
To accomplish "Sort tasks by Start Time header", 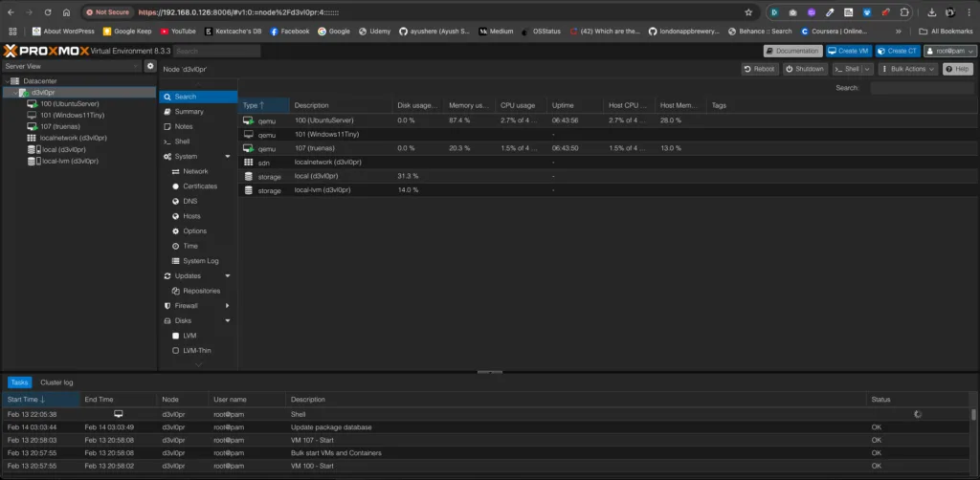I will tap(40, 400).
